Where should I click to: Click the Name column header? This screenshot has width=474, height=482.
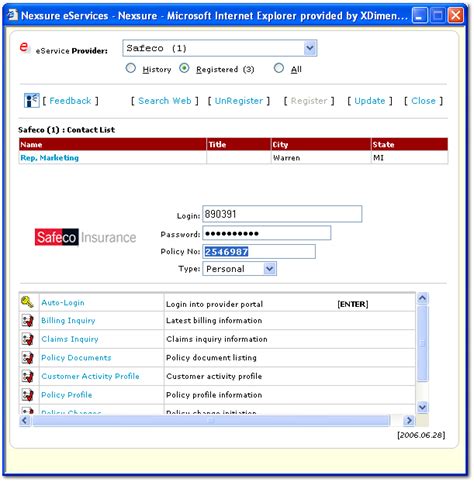pyautogui.click(x=113, y=144)
